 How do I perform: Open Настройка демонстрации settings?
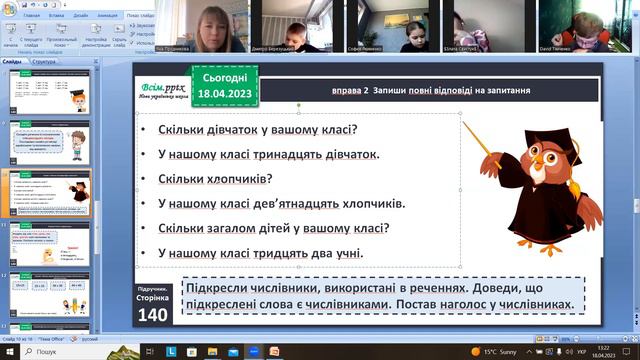click(96, 35)
